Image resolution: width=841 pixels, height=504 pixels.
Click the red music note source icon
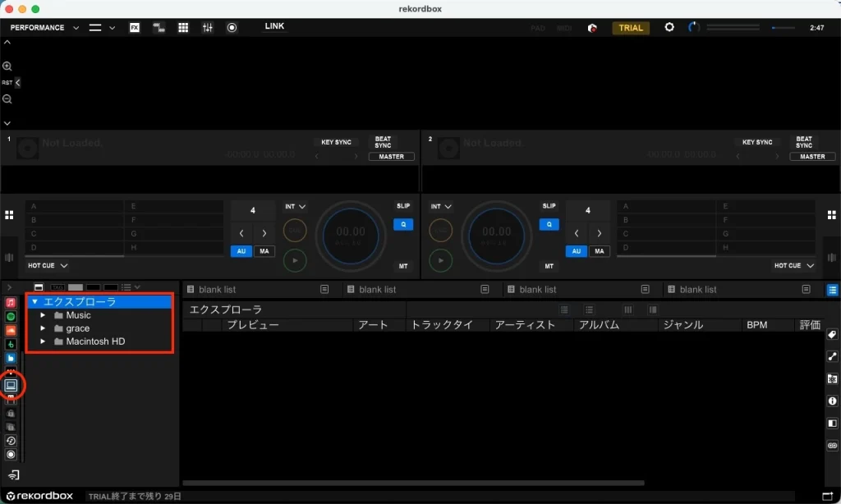[x=11, y=304]
